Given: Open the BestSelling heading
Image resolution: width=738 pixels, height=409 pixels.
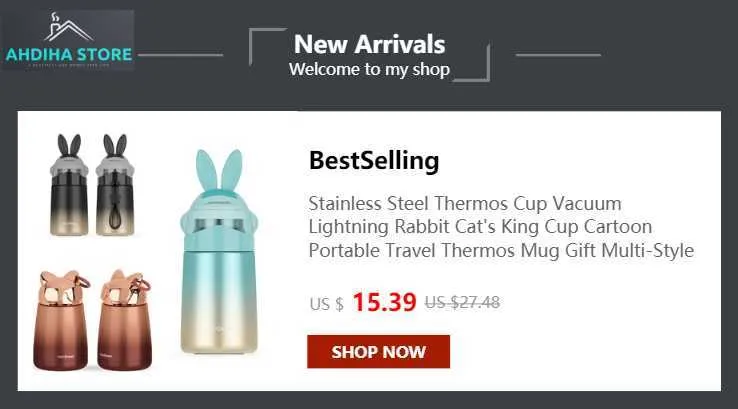Looking at the screenshot, I should tap(374, 160).
